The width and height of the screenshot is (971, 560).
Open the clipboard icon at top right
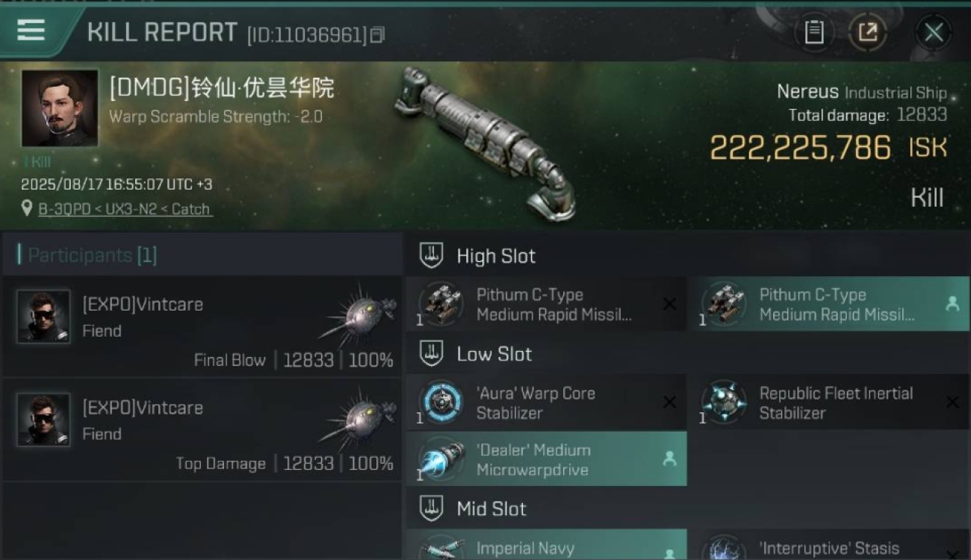813,32
